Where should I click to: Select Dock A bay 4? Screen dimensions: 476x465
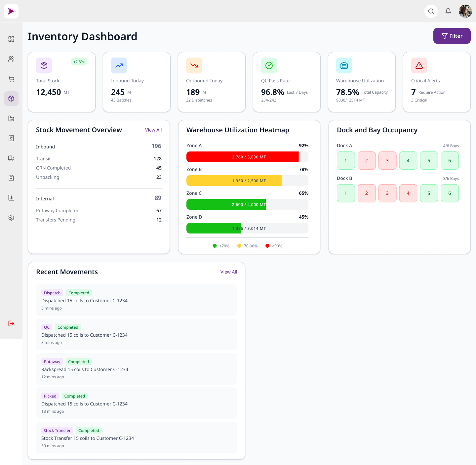pyautogui.click(x=408, y=160)
